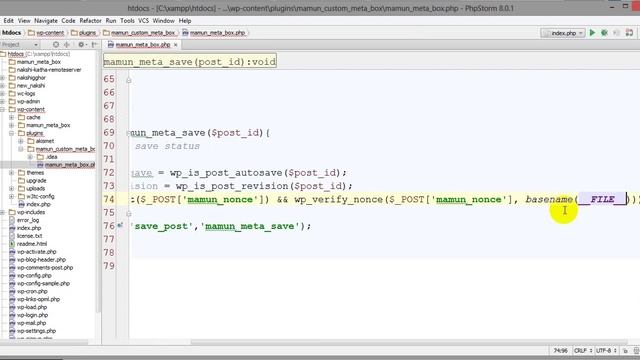Image resolution: width=640 pixels, height=360 pixels.
Task: Open the Tools menu
Action: 127,20
